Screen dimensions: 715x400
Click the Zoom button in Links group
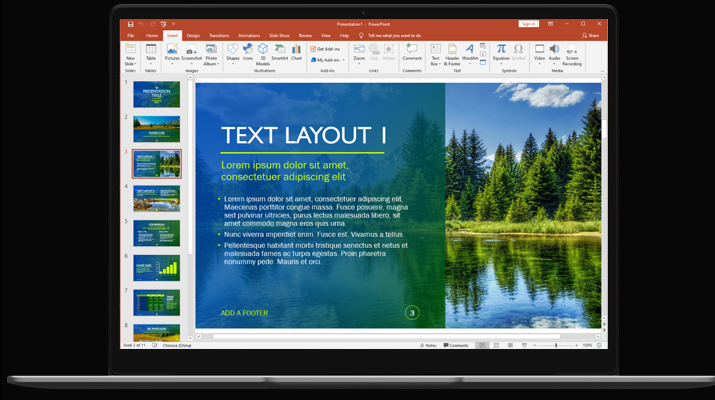[359, 53]
